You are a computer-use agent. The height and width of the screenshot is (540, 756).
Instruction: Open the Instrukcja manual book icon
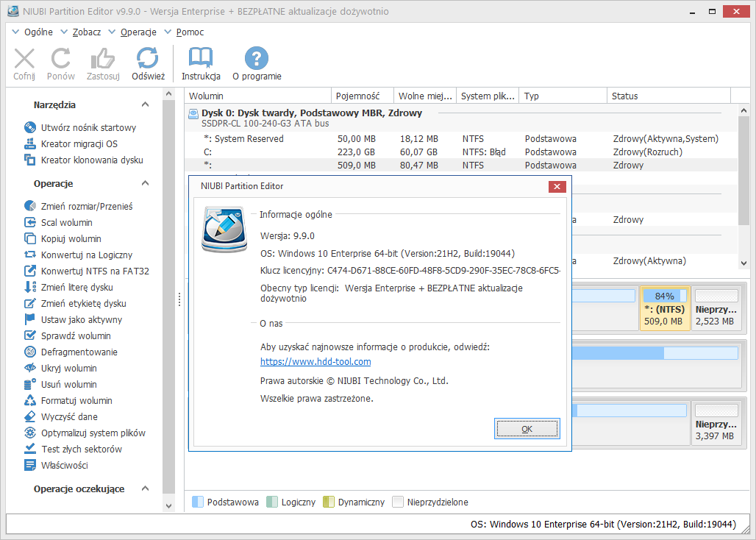tap(201, 59)
